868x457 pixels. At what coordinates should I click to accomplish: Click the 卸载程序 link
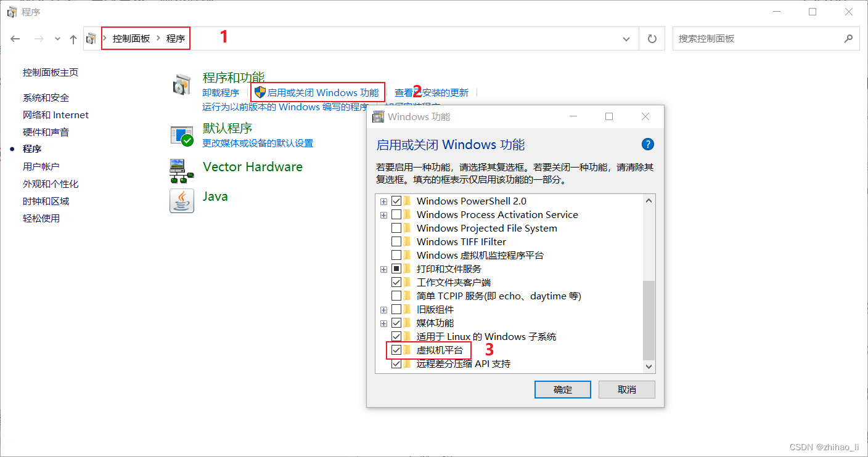point(221,92)
